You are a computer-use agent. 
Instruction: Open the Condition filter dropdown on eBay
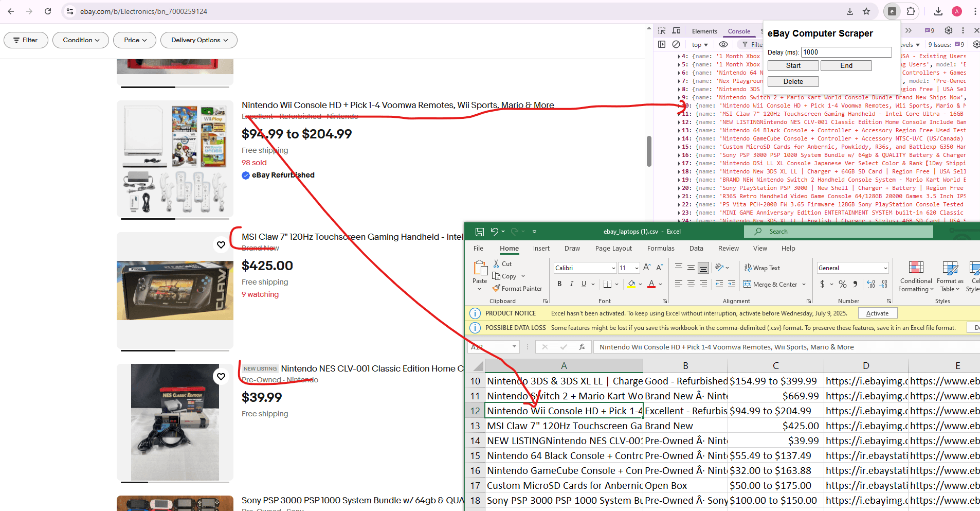(81, 40)
